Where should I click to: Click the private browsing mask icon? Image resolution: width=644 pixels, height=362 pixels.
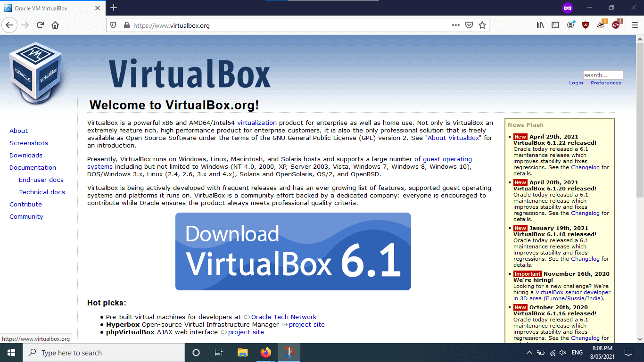(x=568, y=8)
